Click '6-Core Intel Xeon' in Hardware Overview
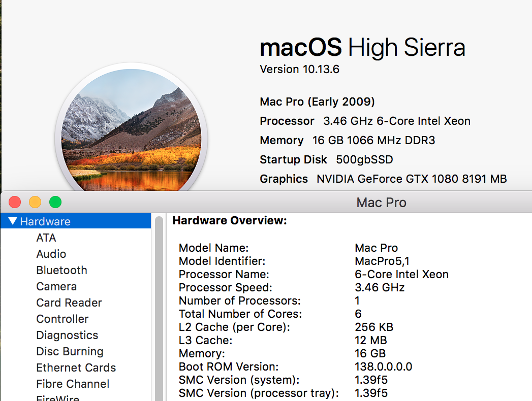The image size is (532, 401). click(x=402, y=274)
